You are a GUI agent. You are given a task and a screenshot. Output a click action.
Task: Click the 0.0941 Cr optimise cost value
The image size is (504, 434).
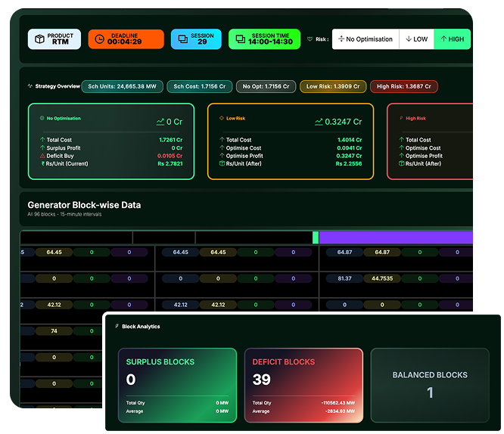(x=350, y=147)
